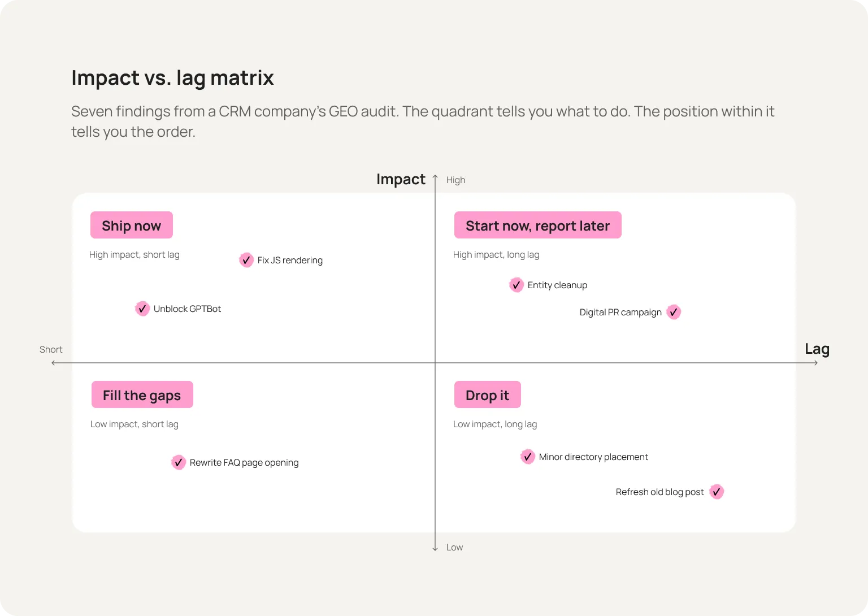Viewport: 868px width, 616px height.
Task: Click the Fill the gaps label
Action: (142, 394)
